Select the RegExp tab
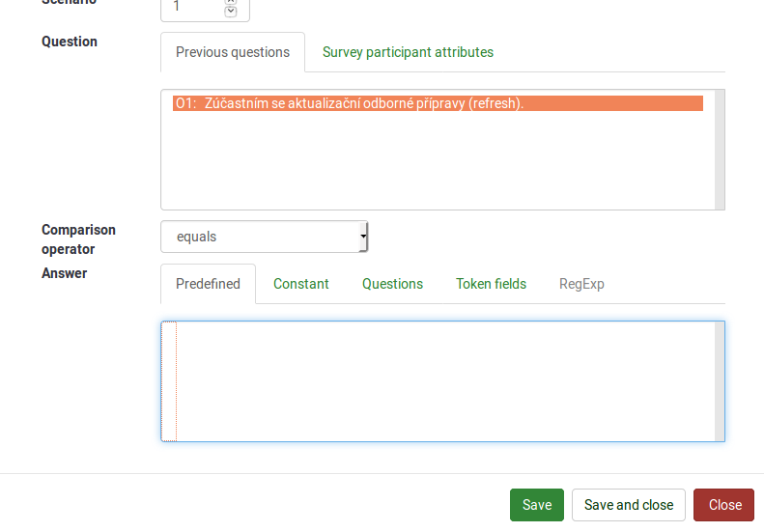The height and width of the screenshot is (532, 764). (x=581, y=284)
